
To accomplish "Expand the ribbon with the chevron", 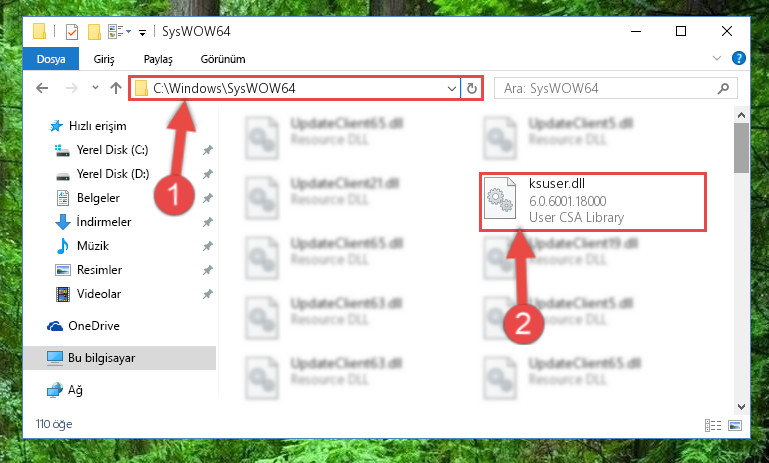I will click(x=717, y=58).
